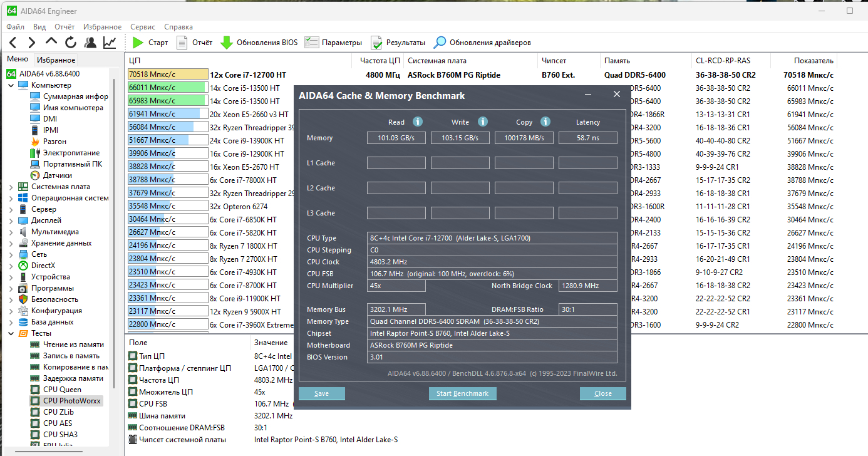
Task: Click the back navigation arrow
Action: [13, 43]
